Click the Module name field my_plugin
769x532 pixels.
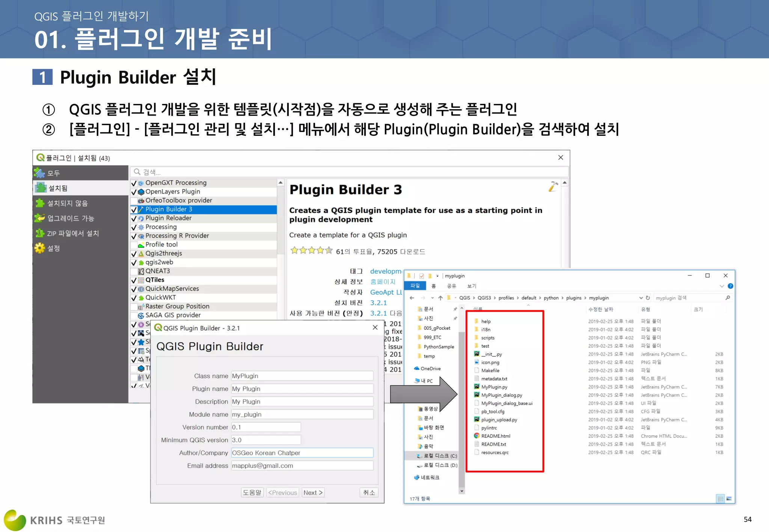302,414
